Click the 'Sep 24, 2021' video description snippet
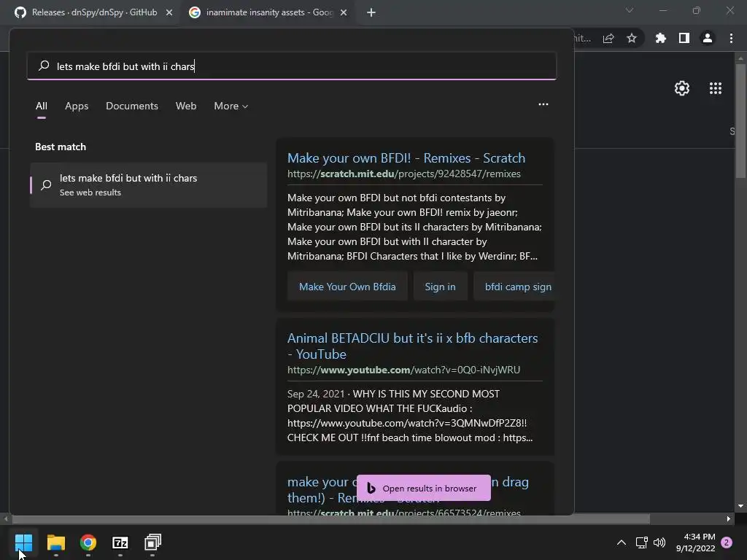 pos(410,416)
